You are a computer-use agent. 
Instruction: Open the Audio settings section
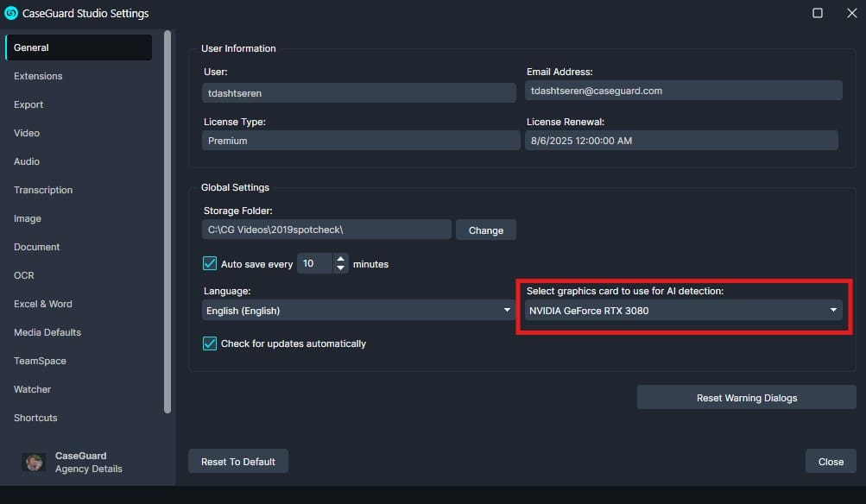(x=26, y=161)
